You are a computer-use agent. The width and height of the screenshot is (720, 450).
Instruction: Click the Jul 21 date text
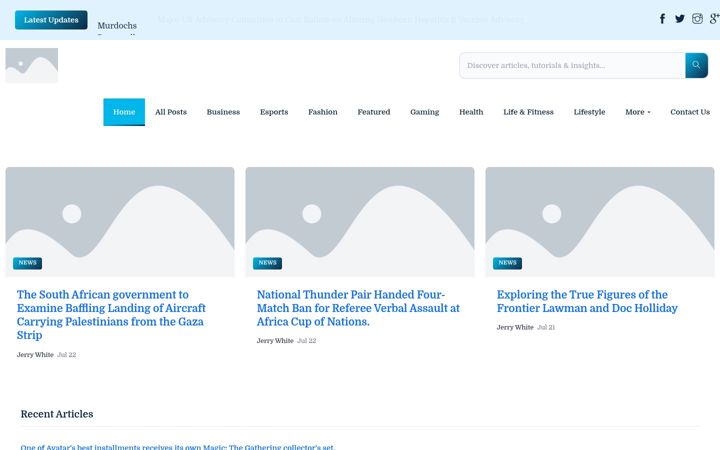tap(546, 327)
